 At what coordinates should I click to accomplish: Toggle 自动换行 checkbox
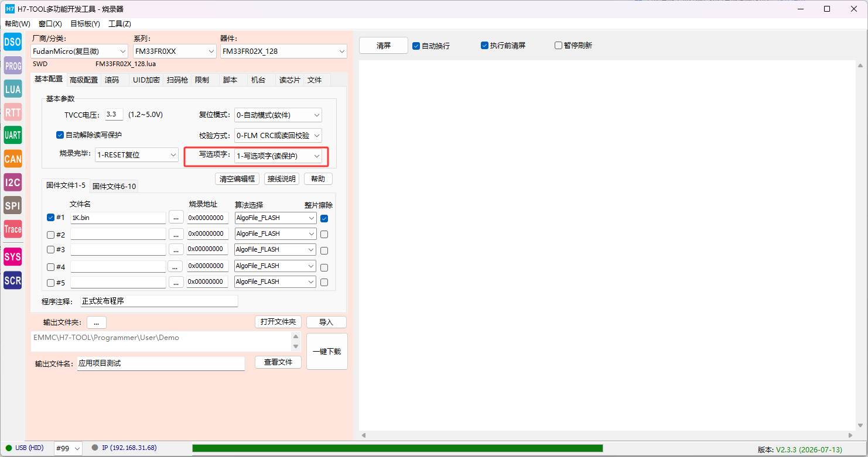click(416, 46)
